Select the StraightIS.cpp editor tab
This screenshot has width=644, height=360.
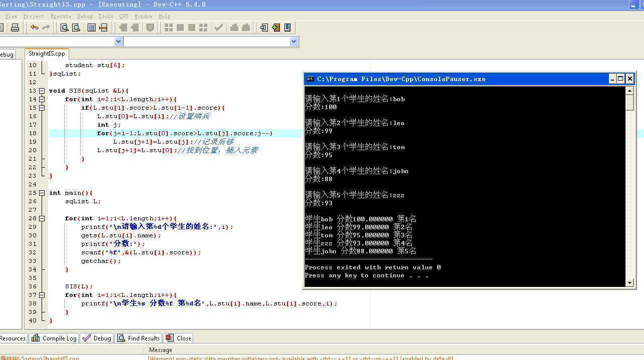(47, 54)
